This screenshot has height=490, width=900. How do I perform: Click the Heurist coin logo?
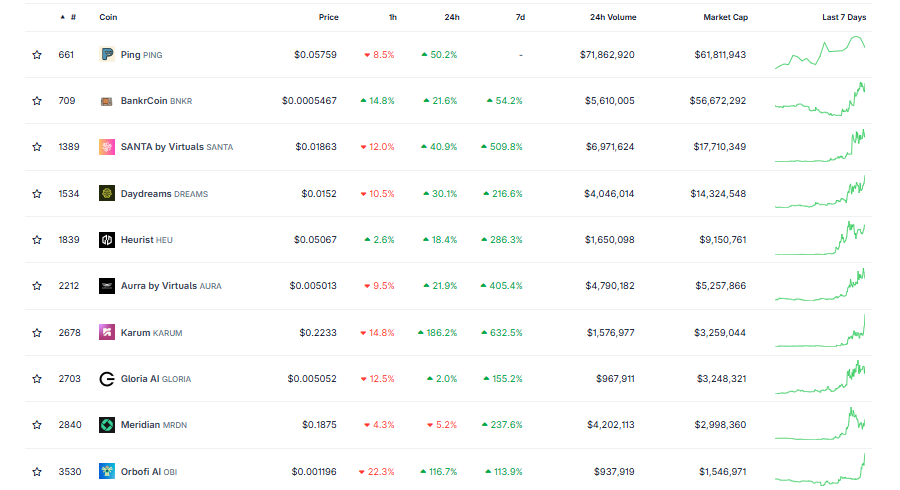click(x=106, y=240)
